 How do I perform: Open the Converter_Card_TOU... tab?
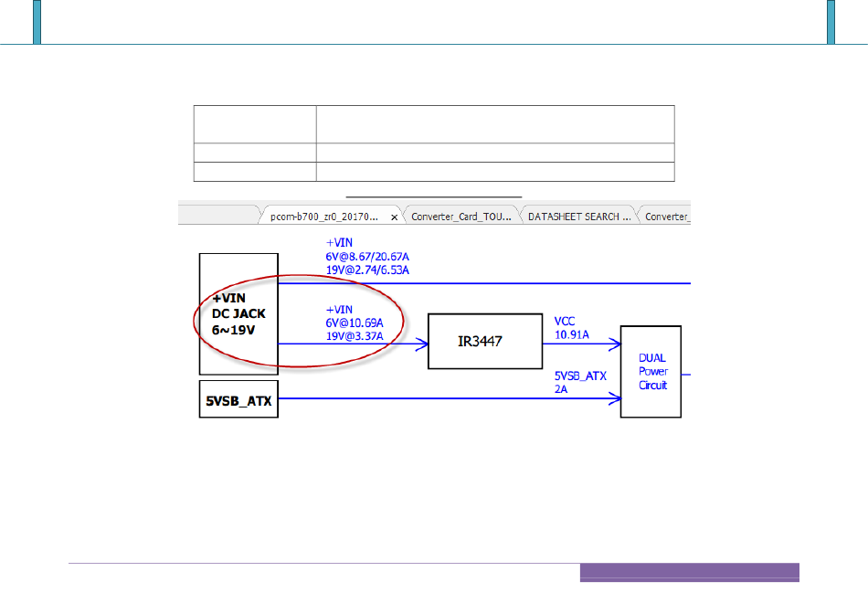[x=461, y=217]
